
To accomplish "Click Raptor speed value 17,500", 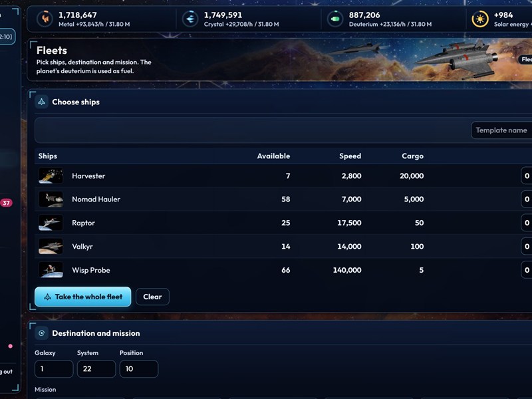I will [x=349, y=223].
